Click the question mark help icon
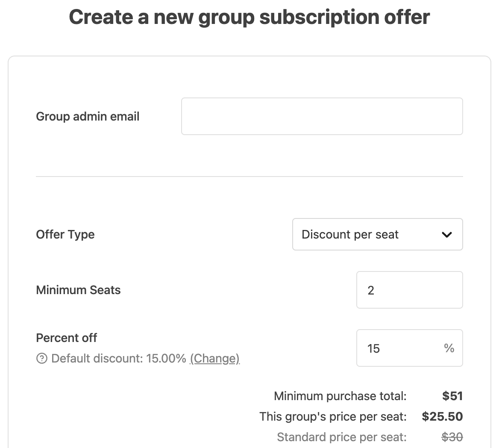 click(x=42, y=358)
